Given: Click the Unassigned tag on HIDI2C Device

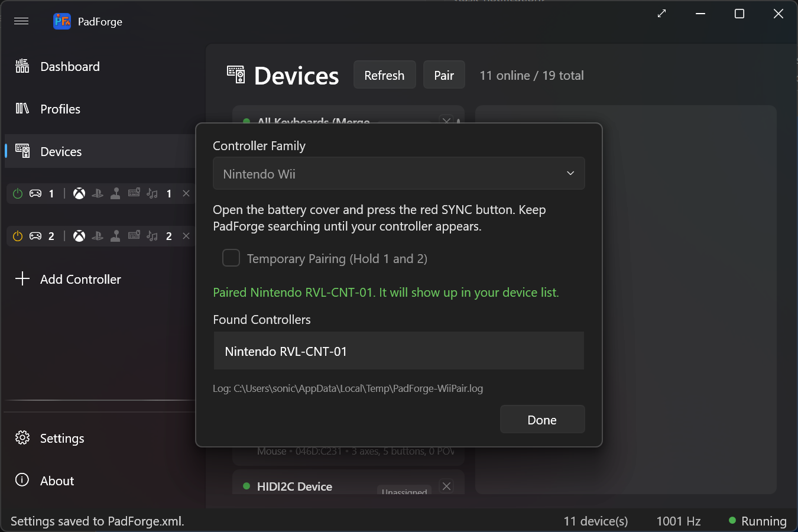Looking at the screenshot, I should [404, 491].
